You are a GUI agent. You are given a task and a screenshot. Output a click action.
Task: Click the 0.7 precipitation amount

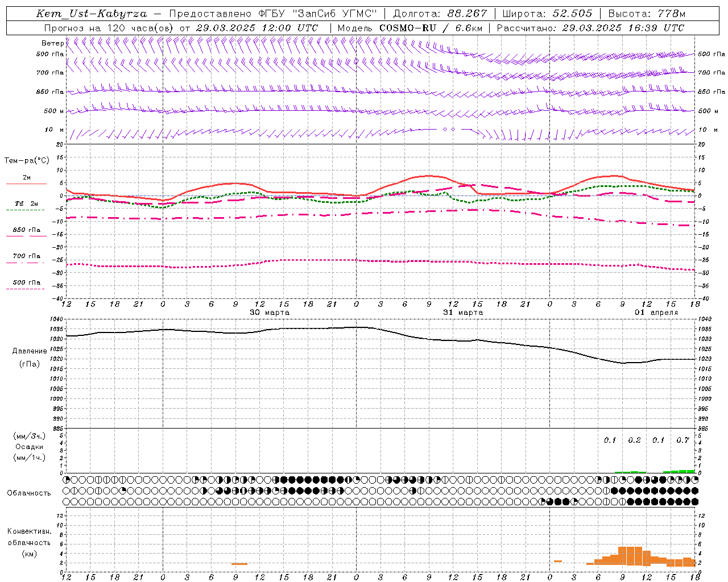[x=682, y=440]
